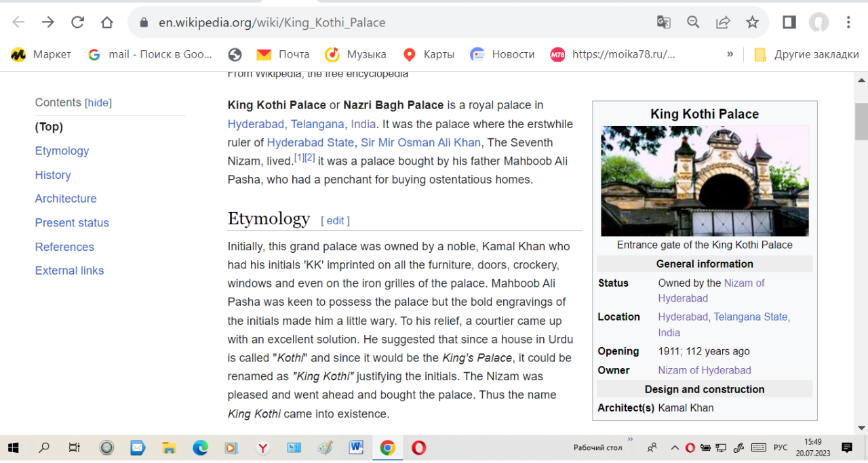
Task: Open Hyderabad, Telangana State link in infobox
Action: [724, 317]
